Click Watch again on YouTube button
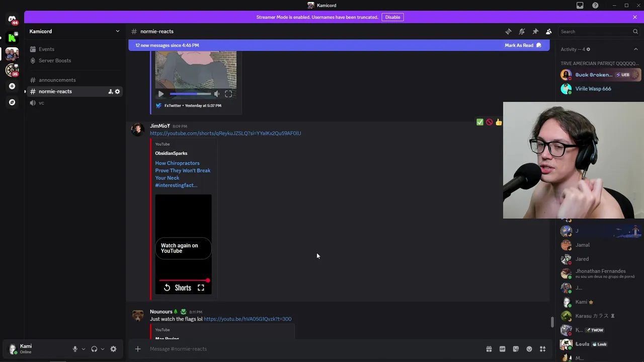The image size is (644, 362). [x=183, y=248]
